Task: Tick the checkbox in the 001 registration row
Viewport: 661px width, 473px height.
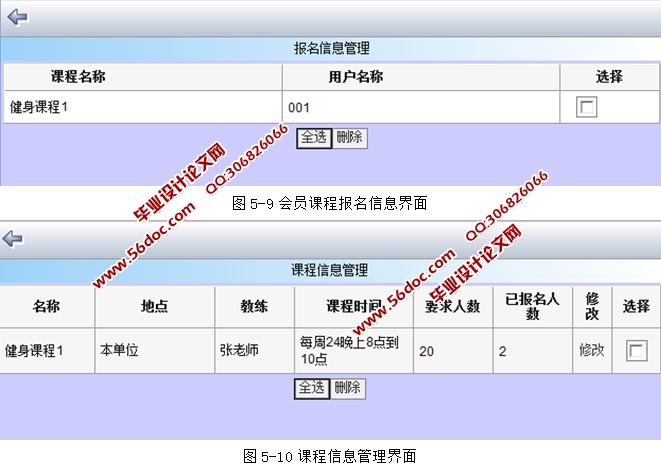Action: 586,107
